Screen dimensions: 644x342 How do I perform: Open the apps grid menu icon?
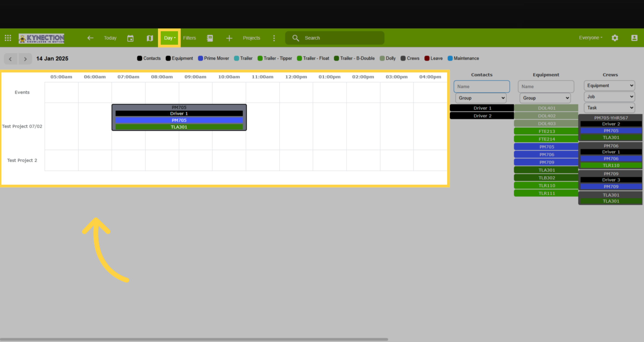click(8, 38)
